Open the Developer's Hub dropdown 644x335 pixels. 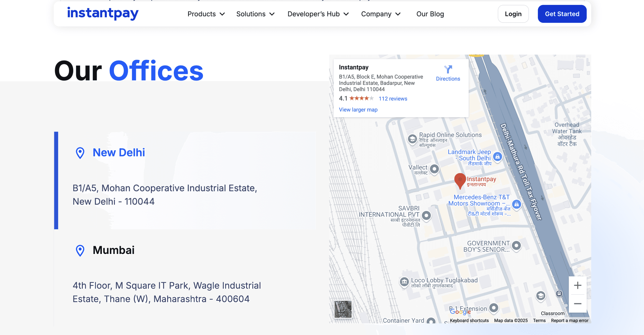[x=318, y=14]
